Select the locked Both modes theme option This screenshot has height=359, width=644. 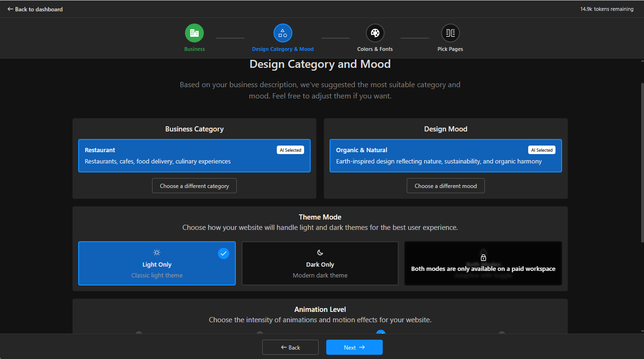(483, 269)
